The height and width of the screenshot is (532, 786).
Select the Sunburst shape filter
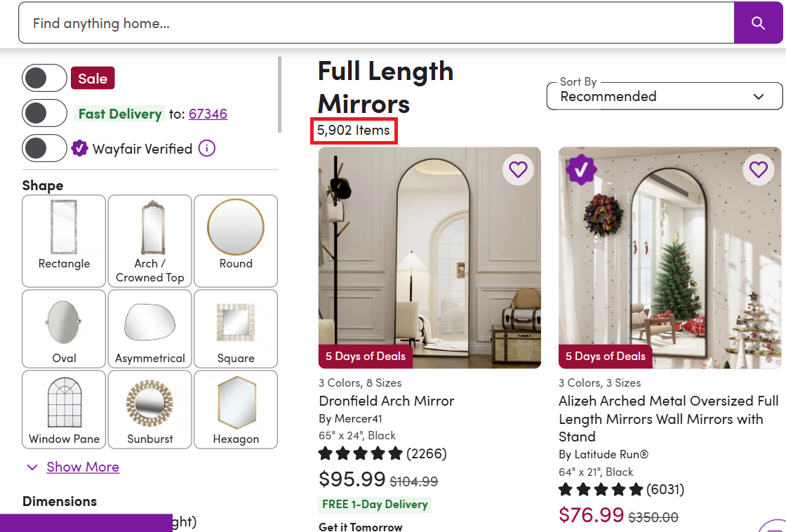(149, 409)
